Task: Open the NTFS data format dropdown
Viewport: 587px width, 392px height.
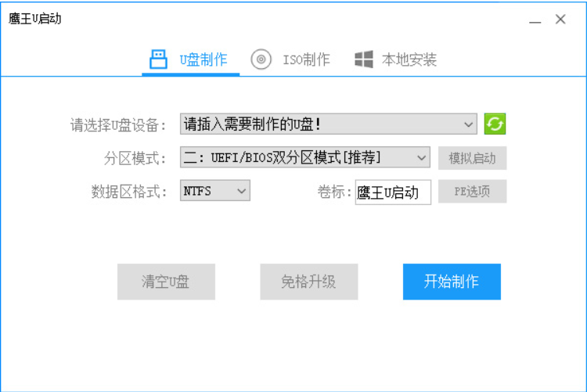Action: [215, 191]
